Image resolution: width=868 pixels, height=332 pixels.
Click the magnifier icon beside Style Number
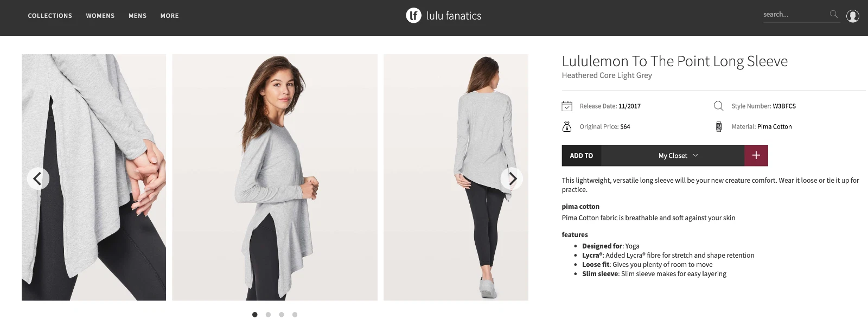[719, 106]
